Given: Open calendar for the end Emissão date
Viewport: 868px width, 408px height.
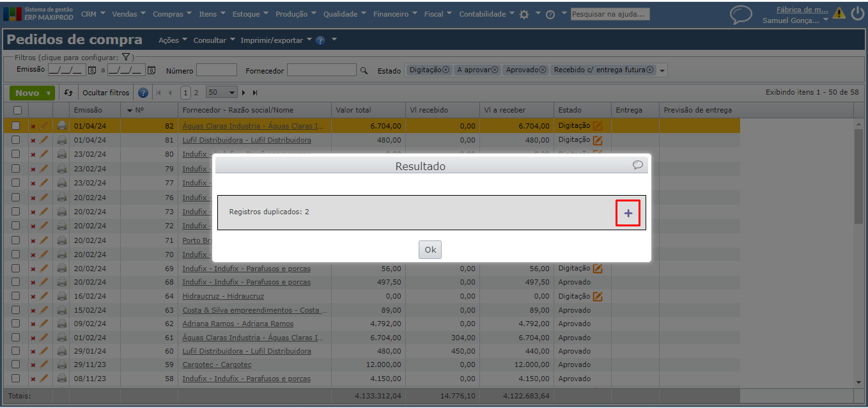Looking at the screenshot, I should coord(151,70).
